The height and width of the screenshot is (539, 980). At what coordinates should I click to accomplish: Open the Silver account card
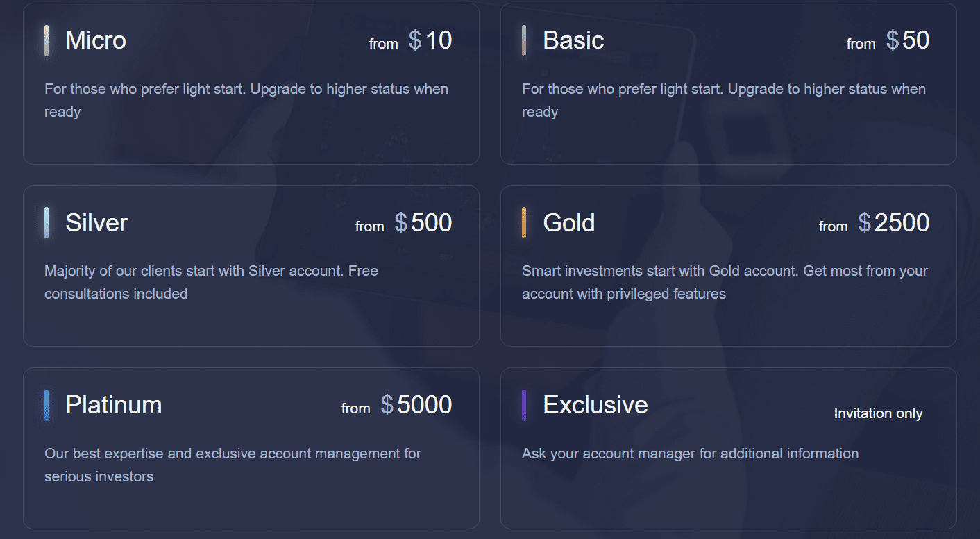click(x=251, y=266)
